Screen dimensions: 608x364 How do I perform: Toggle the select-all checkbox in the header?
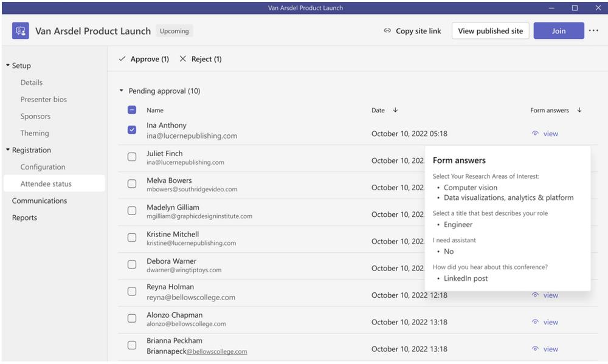(x=132, y=110)
